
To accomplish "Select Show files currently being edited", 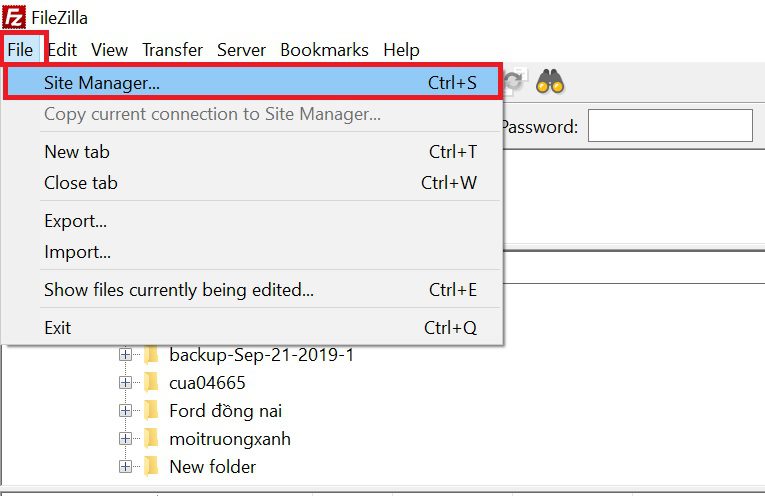I will (252, 290).
